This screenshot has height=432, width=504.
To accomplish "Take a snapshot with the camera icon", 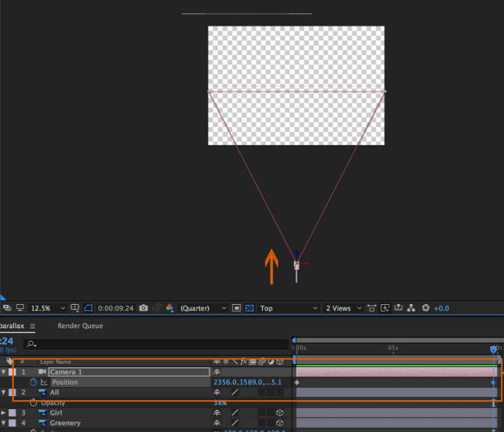I will 143,308.
